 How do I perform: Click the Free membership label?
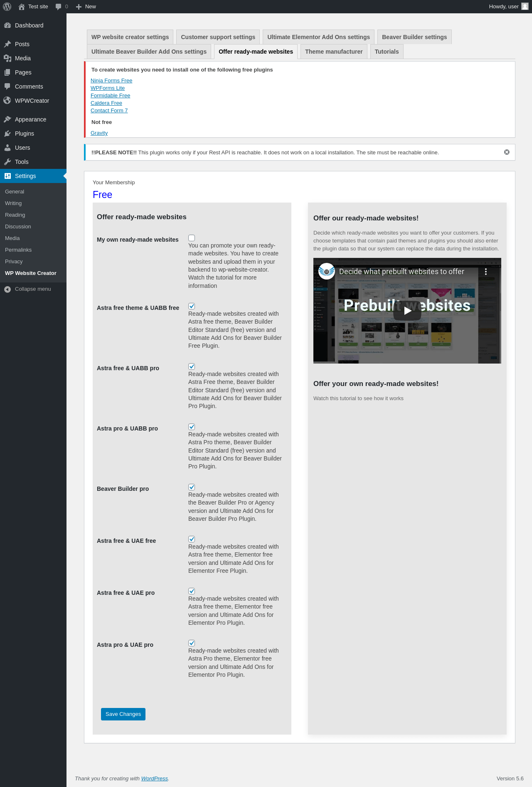(x=103, y=195)
